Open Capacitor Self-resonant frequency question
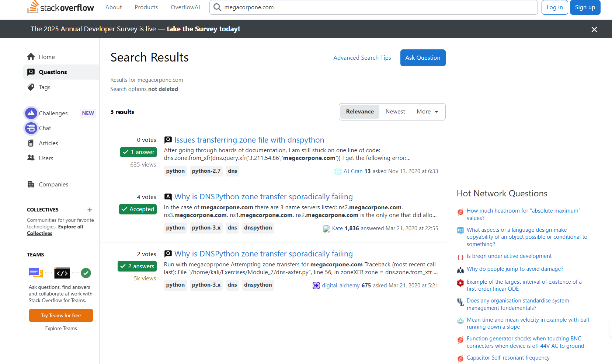612x364 pixels. [x=508, y=358]
